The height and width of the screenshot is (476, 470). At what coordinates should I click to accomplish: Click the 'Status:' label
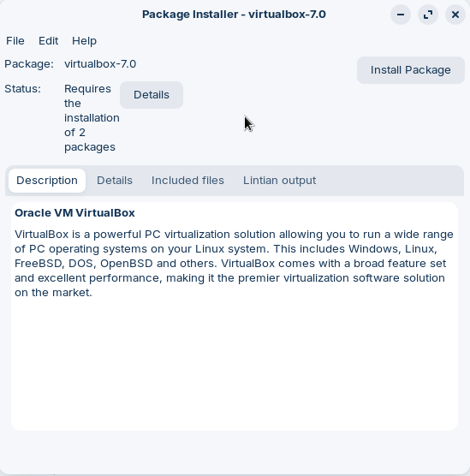coord(22,89)
